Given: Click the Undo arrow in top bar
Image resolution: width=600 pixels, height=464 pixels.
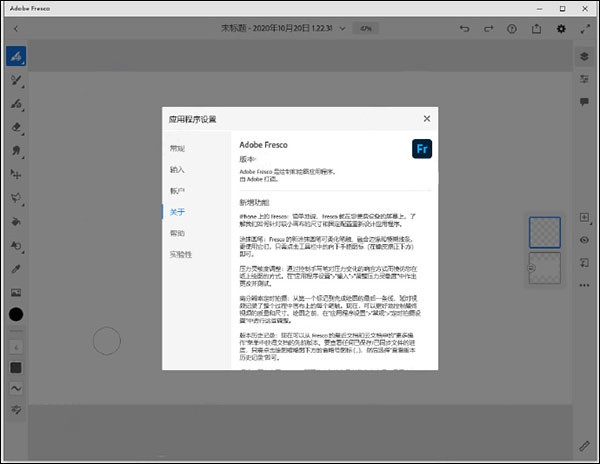Looking at the screenshot, I should 464,28.
